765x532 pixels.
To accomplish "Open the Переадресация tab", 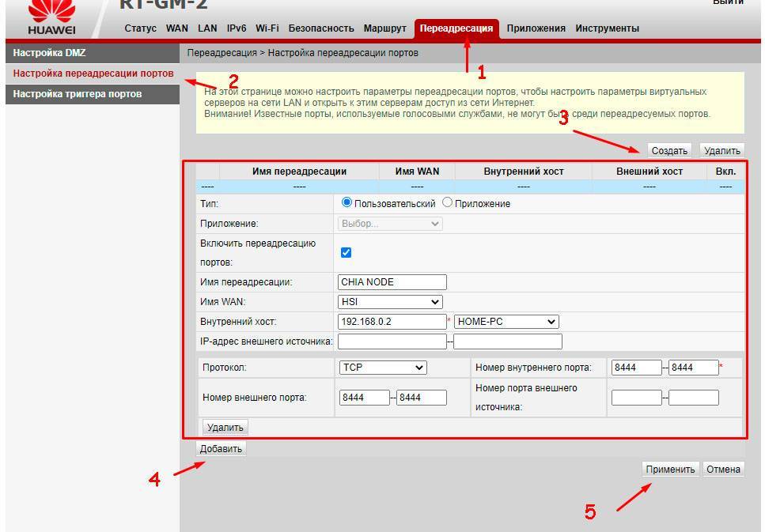I will (456, 28).
